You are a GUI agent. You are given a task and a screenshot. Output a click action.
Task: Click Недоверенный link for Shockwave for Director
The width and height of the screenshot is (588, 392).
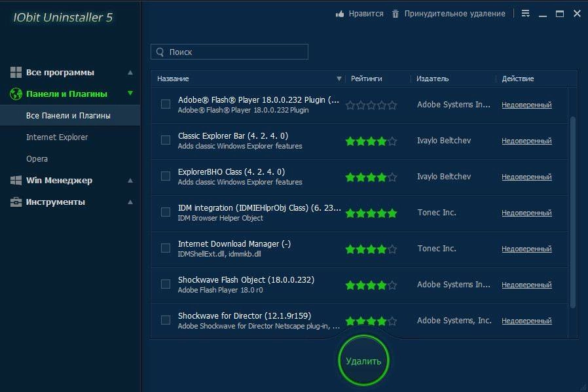(526, 321)
